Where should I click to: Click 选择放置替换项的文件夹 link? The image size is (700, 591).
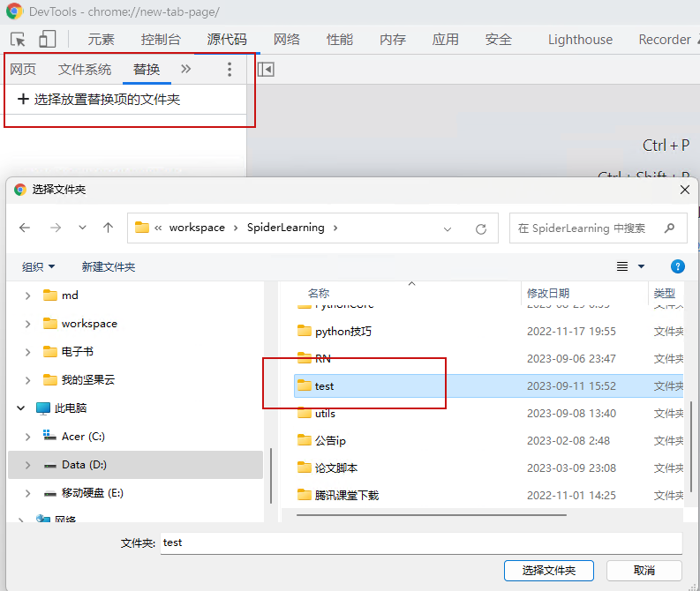99,100
